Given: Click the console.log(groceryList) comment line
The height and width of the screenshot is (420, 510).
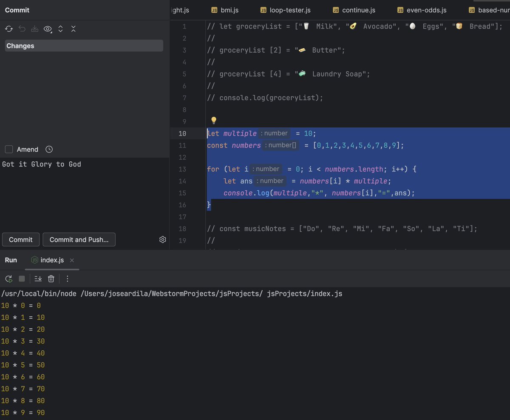Looking at the screenshot, I should click(265, 98).
